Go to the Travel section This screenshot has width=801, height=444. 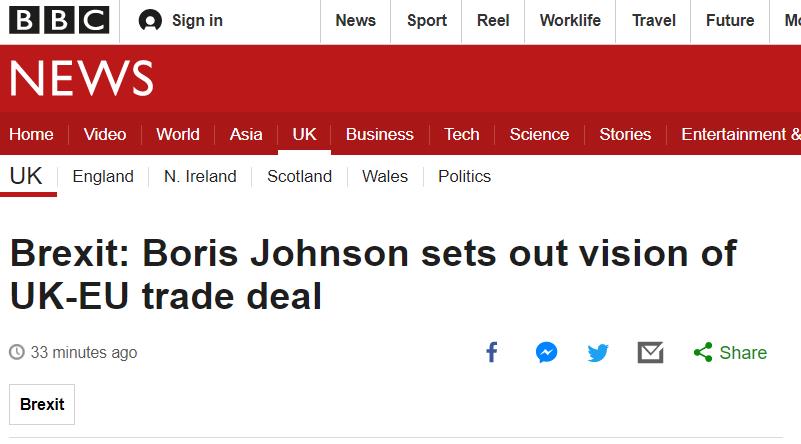653,20
